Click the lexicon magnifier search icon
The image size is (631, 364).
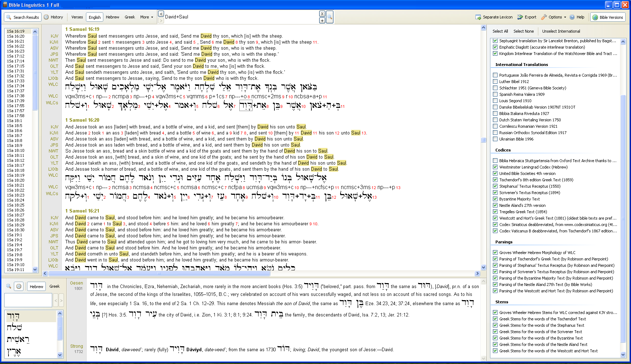click(x=9, y=286)
